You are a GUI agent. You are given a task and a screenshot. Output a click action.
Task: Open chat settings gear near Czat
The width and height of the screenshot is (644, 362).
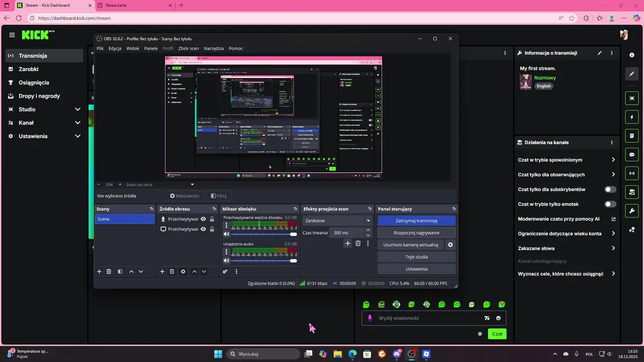coord(480,334)
